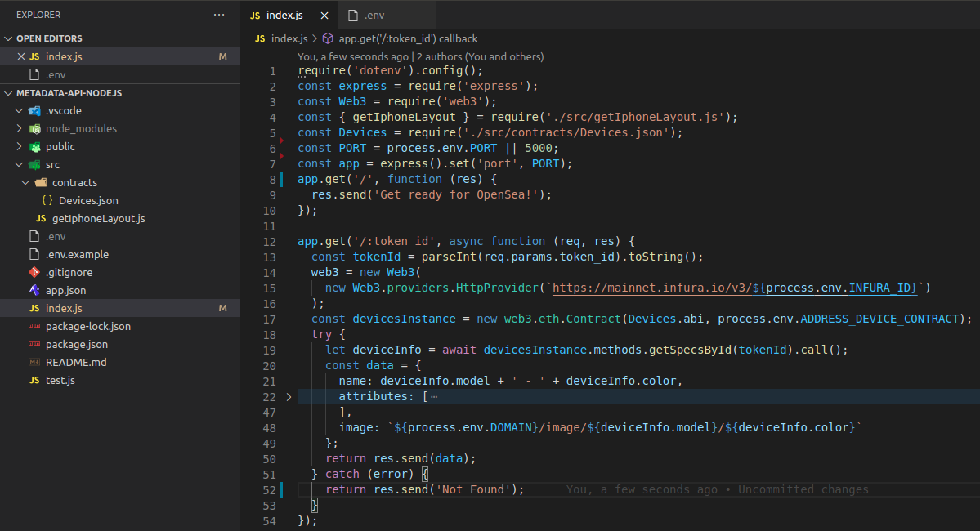Open getIphoneLayout.js from the file tree
The width and height of the screenshot is (980, 531).
(98, 219)
